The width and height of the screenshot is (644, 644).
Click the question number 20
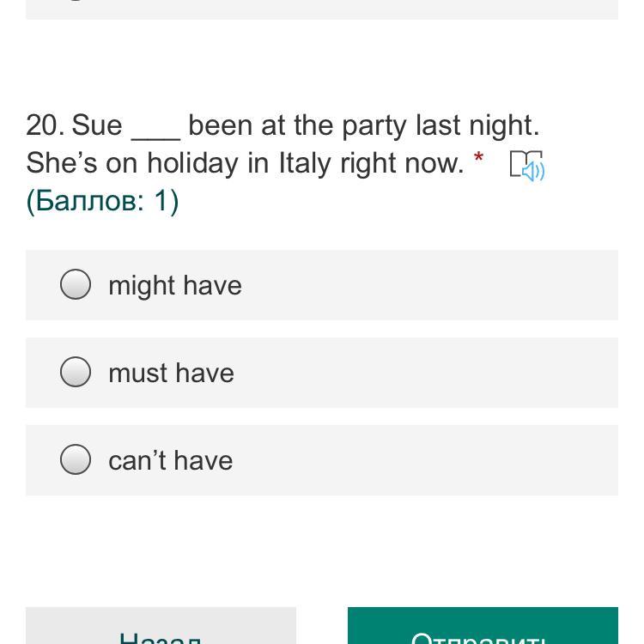(45, 125)
